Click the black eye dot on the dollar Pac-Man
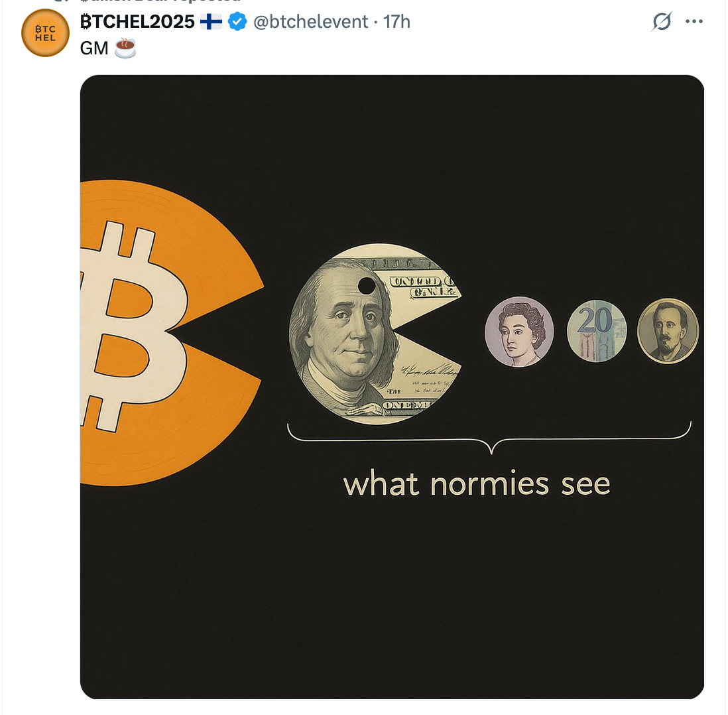728x715 pixels. pos(367,286)
